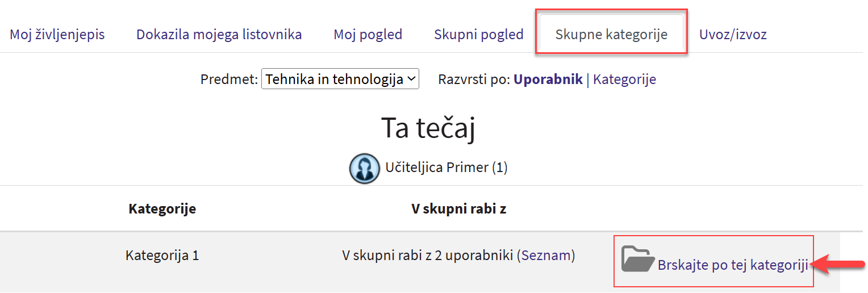This screenshot has height=293, width=868.
Task: Click the Predmet label text
Action: coord(229,79)
